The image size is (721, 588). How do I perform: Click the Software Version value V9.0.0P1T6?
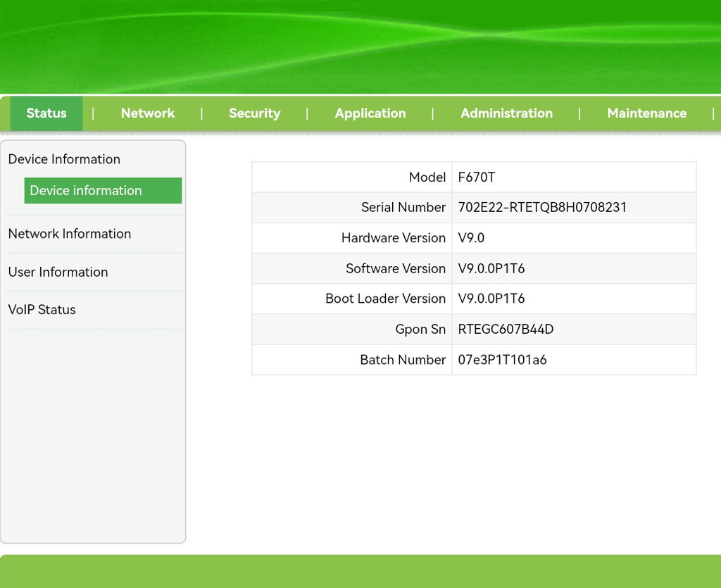point(491,268)
